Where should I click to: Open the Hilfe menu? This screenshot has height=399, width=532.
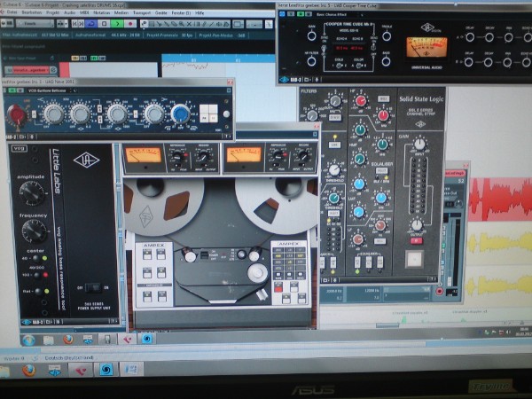point(199,12)
